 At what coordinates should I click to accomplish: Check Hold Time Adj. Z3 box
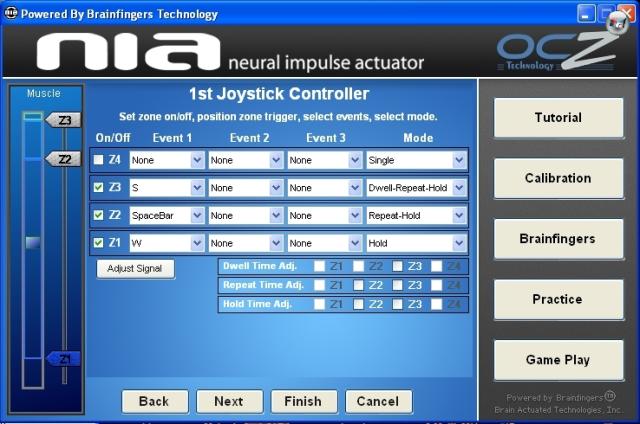tap(397, 304)
